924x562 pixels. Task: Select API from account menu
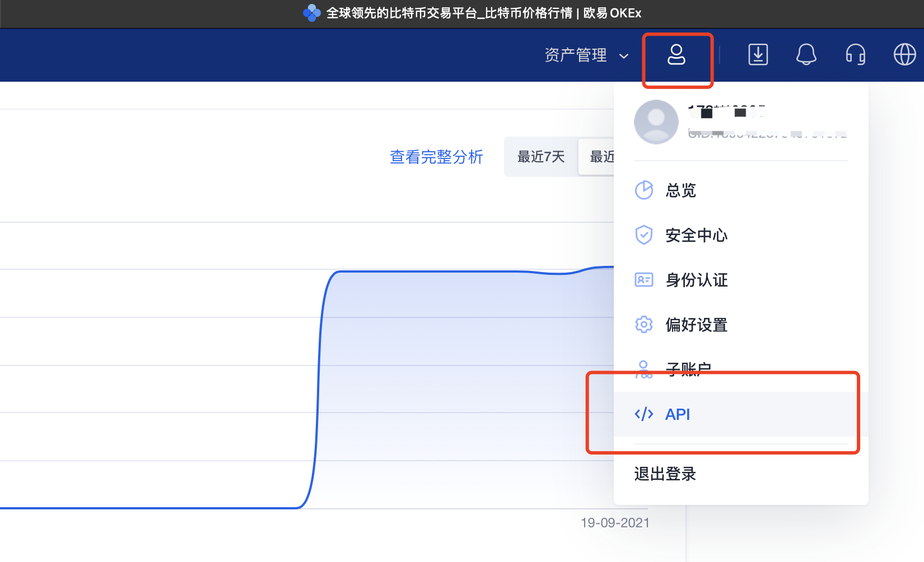741,414
